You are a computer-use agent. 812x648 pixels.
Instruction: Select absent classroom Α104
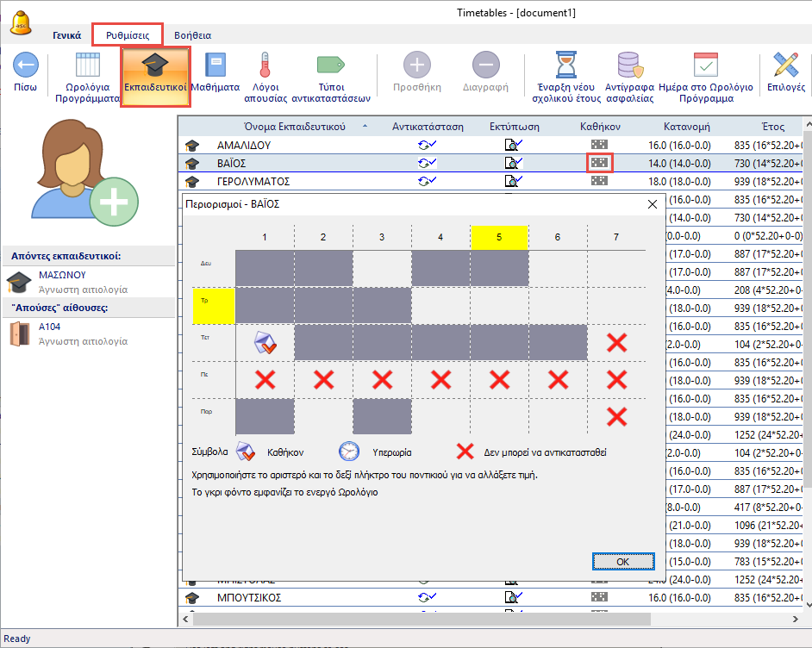[89, 333]
